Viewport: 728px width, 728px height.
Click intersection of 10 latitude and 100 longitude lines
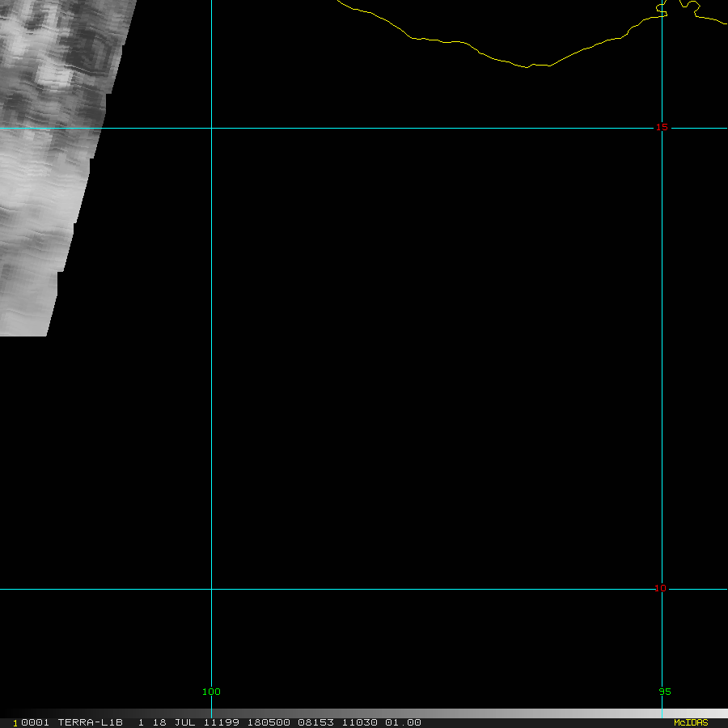(211, 589)
